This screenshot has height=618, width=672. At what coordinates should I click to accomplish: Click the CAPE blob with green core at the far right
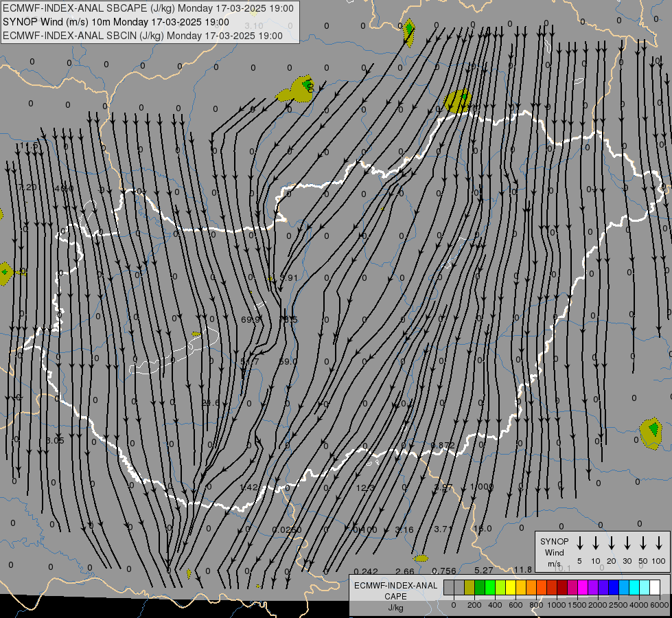tap(651, 433)
